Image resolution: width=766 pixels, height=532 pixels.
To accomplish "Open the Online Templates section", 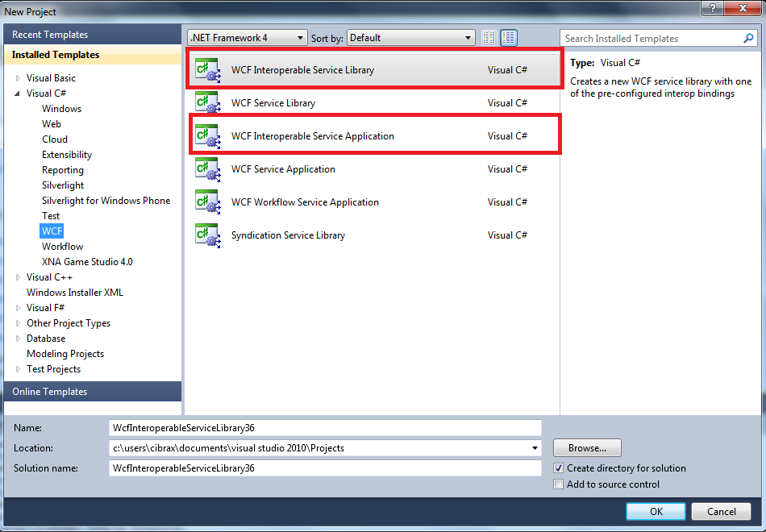I will tap(93, 392).
